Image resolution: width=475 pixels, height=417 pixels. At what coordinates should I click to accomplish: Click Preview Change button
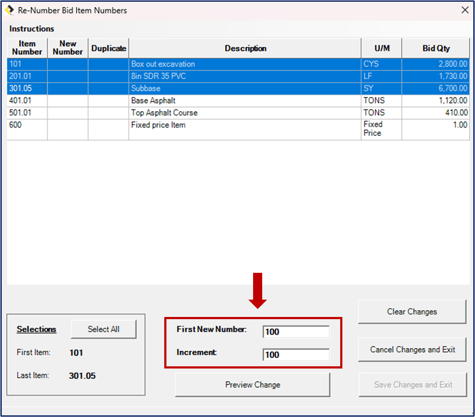[253, 385]
